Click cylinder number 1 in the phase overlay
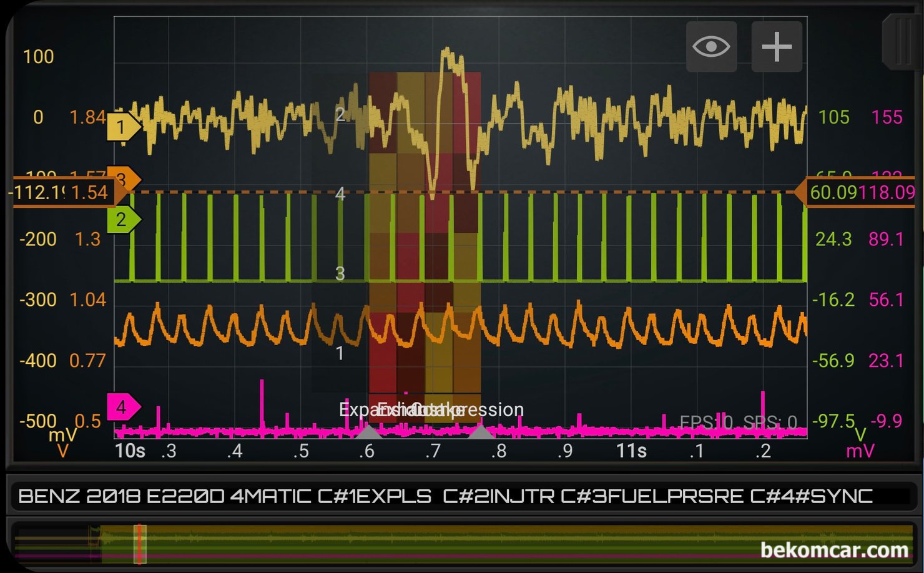Screen dimensions: 924x573 click(340, 353)
